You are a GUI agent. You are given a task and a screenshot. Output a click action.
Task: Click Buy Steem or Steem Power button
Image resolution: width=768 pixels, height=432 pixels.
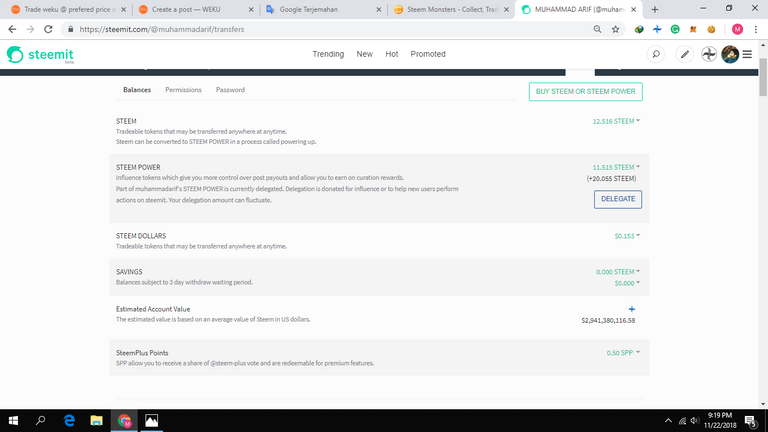(586, 92)
